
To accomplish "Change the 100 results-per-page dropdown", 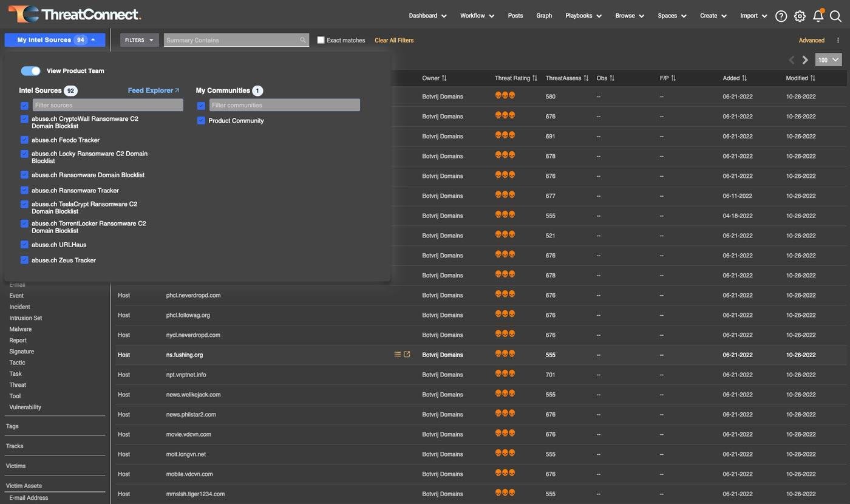I will click(x=828, y=60).
